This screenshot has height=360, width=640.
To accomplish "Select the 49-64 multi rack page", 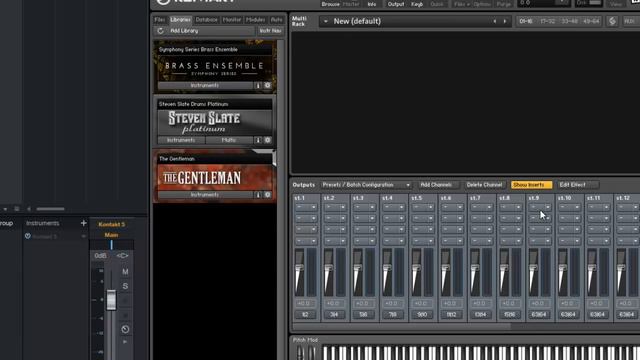I will point(591,21).
